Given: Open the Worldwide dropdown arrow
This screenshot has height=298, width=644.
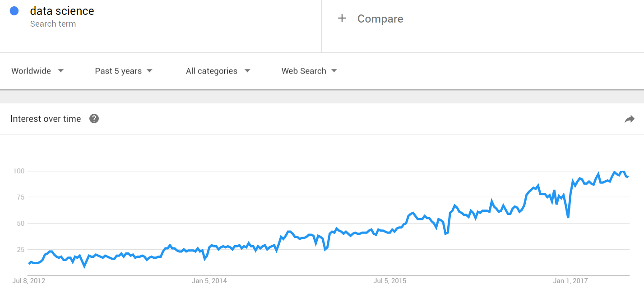Looking at the screenshot, I should tap(61, 70).
